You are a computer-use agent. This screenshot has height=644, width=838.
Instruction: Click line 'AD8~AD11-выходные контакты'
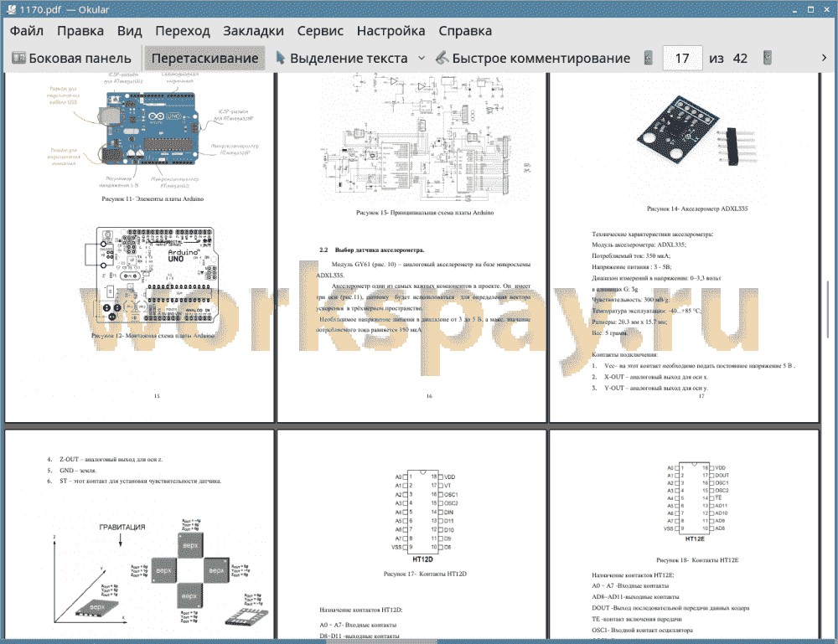635,597
